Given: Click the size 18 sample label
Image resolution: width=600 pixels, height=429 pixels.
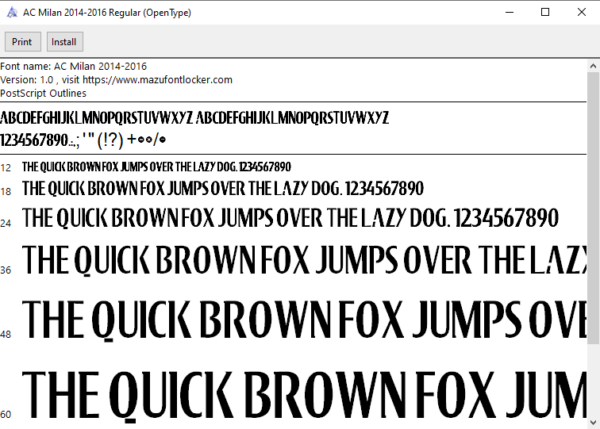Looking at the screenshot, I should (x=6, y=191).
